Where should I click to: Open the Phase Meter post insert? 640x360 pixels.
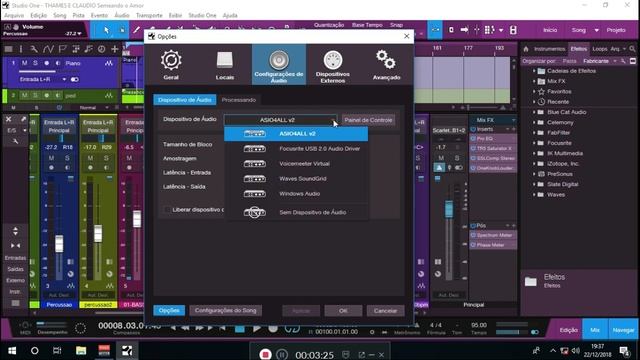pyautogui.click(x=493, y=245)
